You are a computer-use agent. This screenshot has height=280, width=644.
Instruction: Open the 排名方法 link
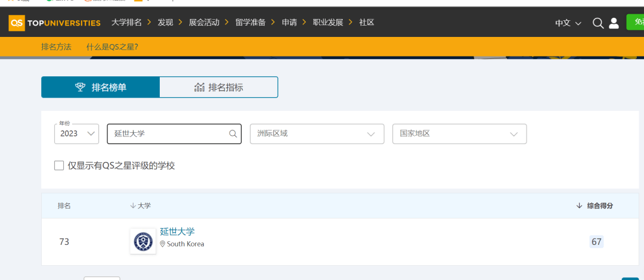pos(56,47)
